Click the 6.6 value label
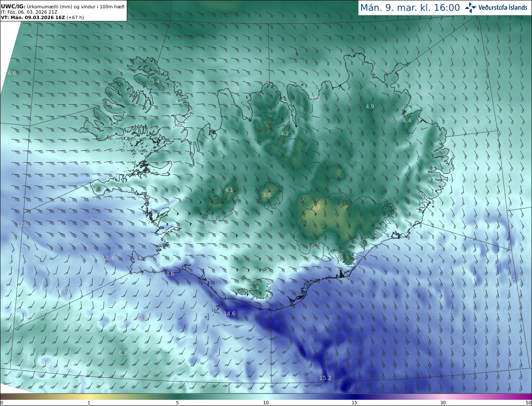 (x=12, y=73)
